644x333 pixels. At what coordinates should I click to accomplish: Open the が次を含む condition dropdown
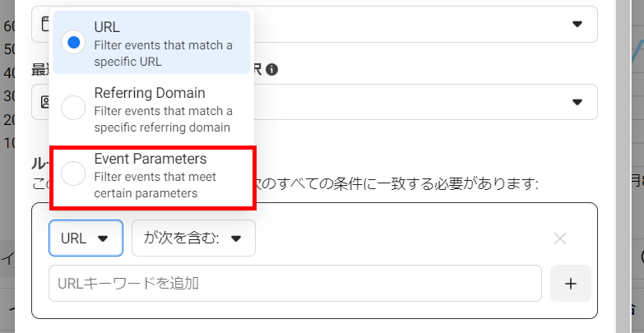193,238
